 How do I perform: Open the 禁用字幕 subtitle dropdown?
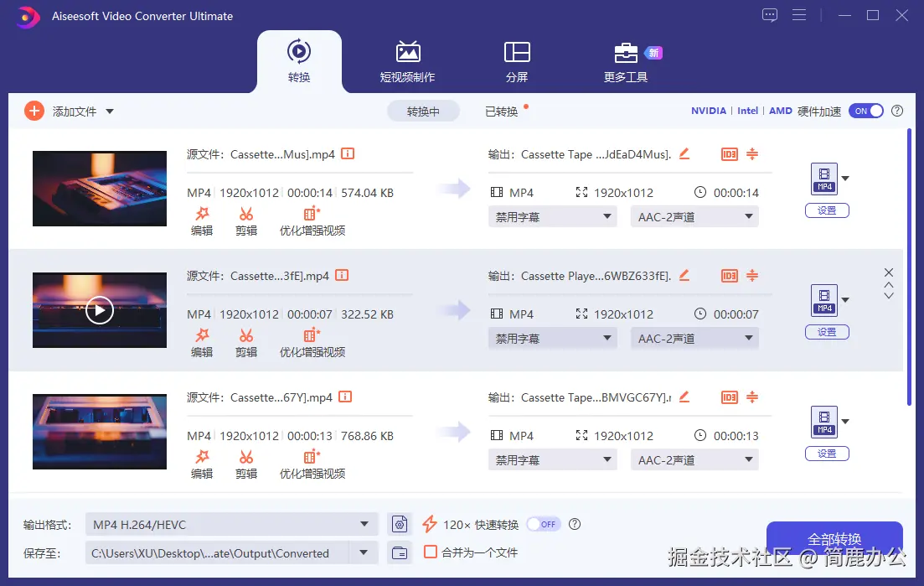552,216
